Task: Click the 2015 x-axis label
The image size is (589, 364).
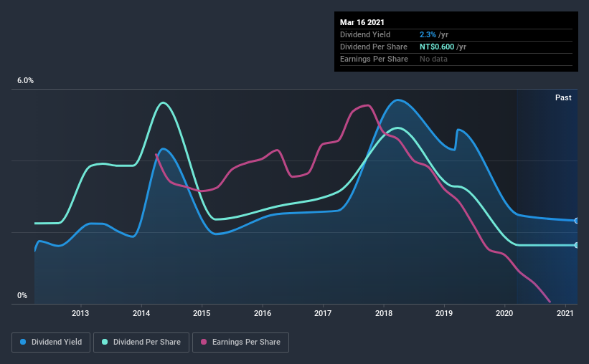Action: pos(202,313)
